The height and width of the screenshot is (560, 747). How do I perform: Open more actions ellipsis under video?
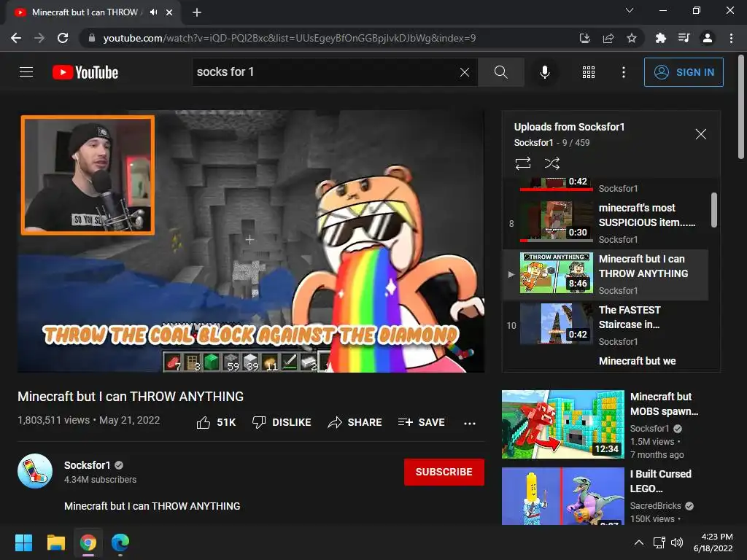point(470,423)
